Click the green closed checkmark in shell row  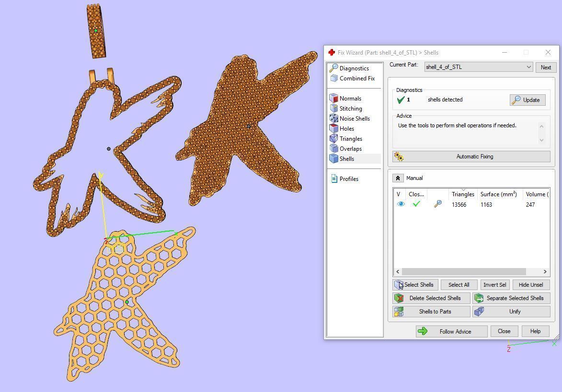point(416,204)
